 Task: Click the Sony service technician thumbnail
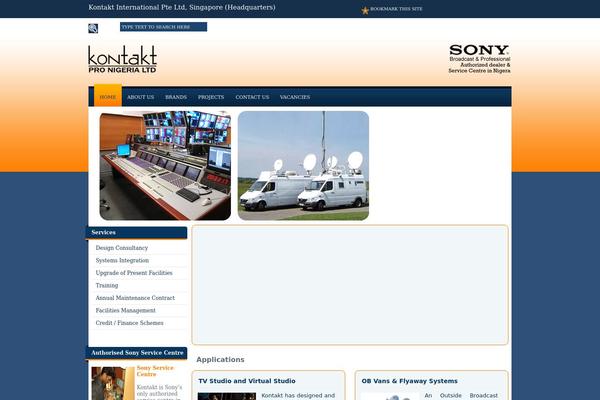[113, 384]
